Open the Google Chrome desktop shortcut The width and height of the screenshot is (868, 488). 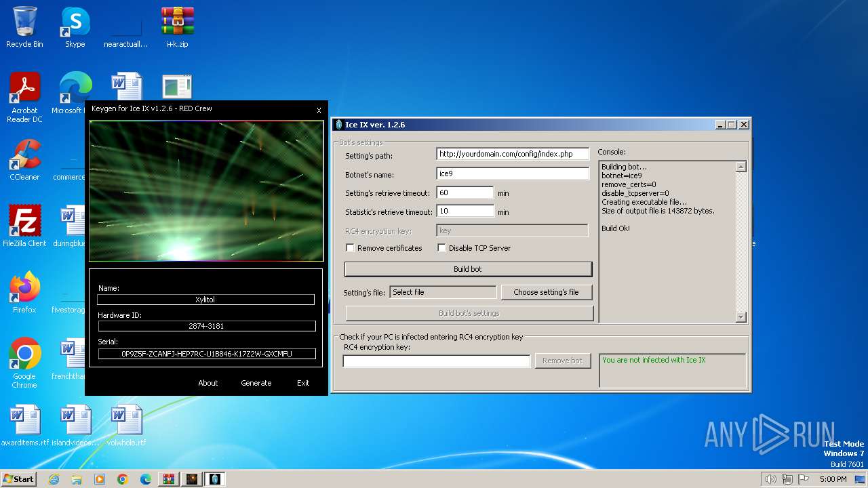(x=24, y=363)
